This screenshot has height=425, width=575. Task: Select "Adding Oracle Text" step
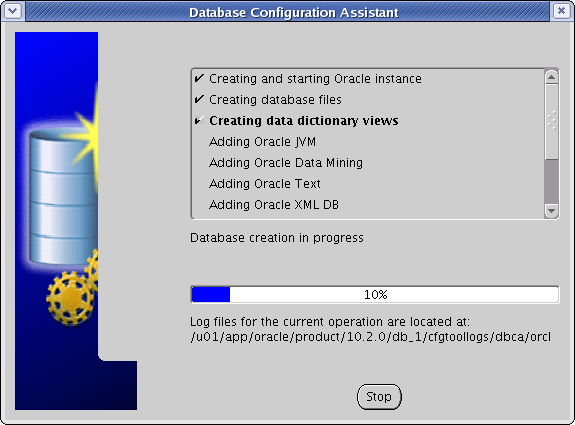pos(264,183)
